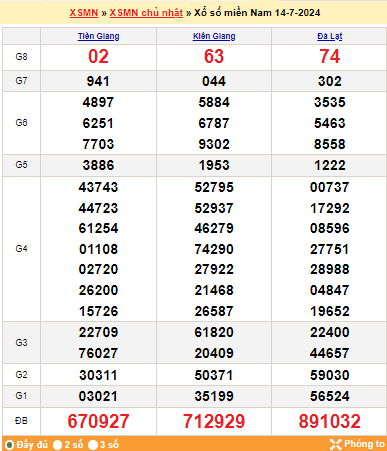Click the ĐB row label
The width and height of the screenshot is (387, 451).
[x=21, y=421]
